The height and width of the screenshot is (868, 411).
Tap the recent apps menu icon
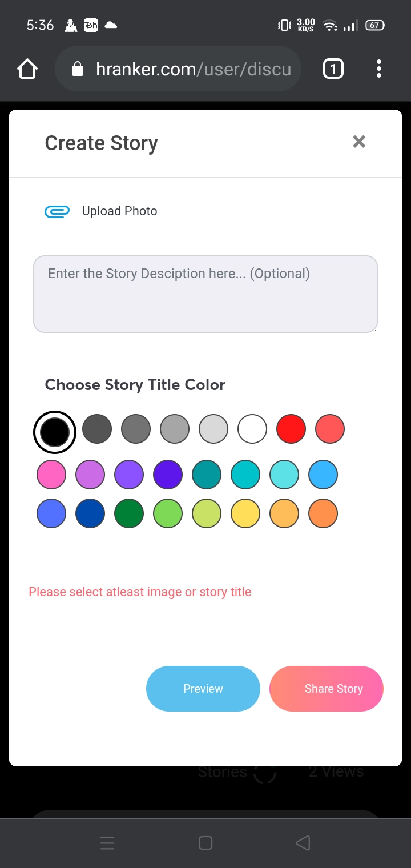point(107,843)
